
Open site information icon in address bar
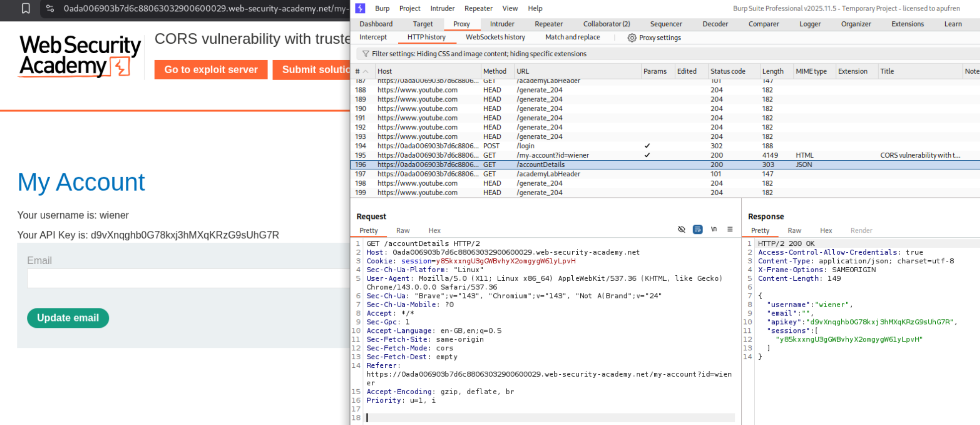click(x=50, y=8)
